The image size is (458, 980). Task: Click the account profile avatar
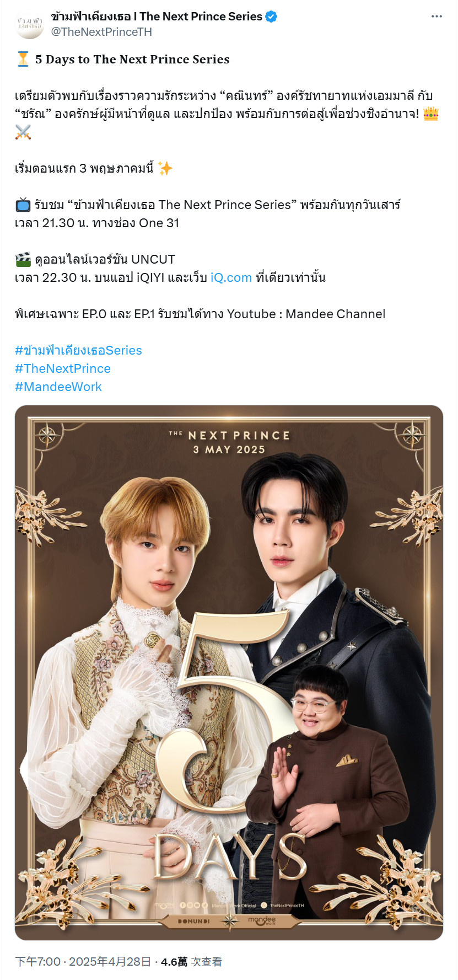(30, 24)
